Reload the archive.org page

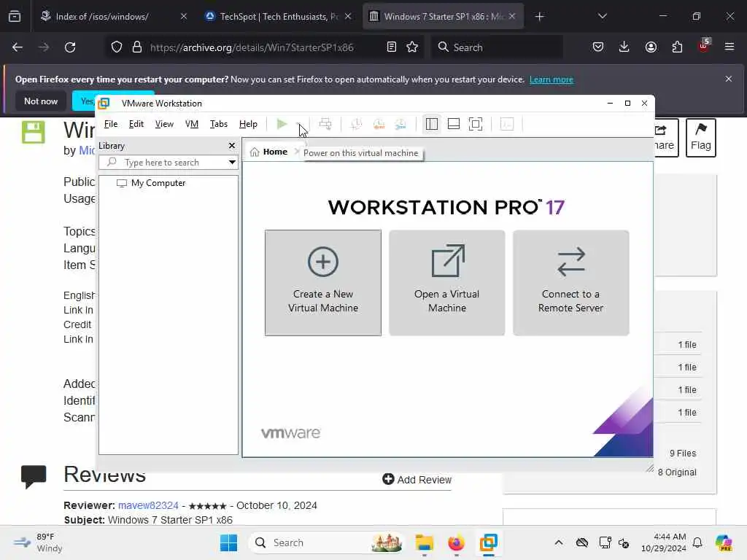[x=70, y=47]
